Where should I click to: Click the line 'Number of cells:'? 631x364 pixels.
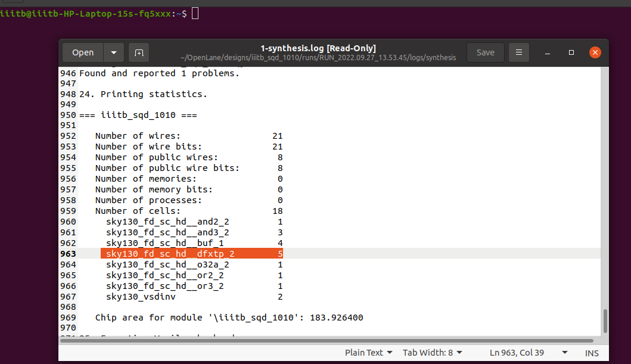pyautogui.click(x=189, y=211)
